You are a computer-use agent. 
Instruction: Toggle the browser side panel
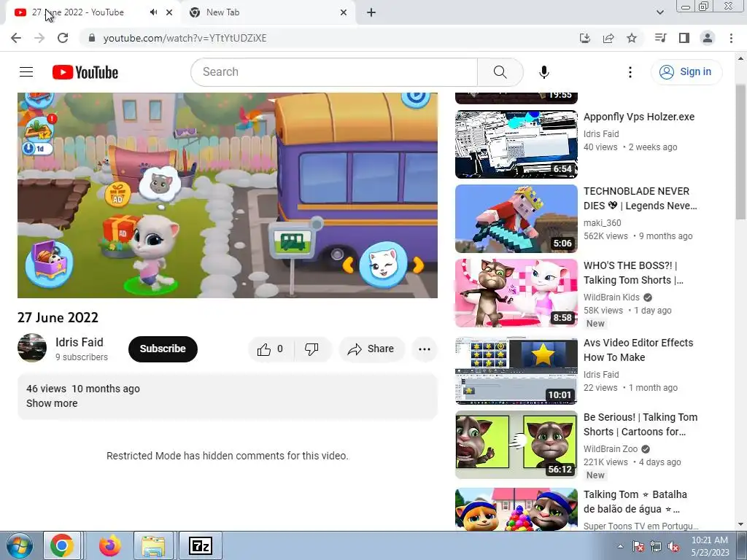684,38
